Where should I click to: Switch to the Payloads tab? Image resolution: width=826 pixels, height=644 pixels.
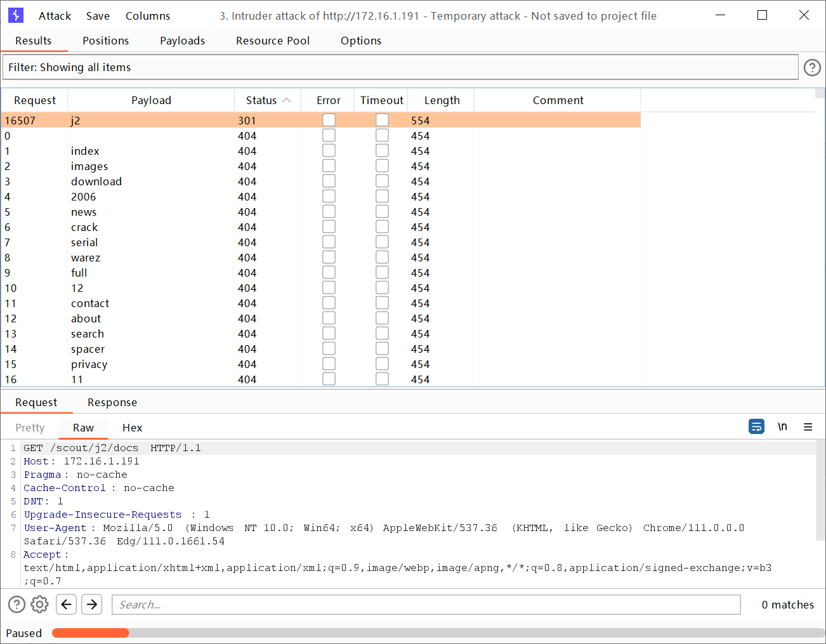point(182,41)
